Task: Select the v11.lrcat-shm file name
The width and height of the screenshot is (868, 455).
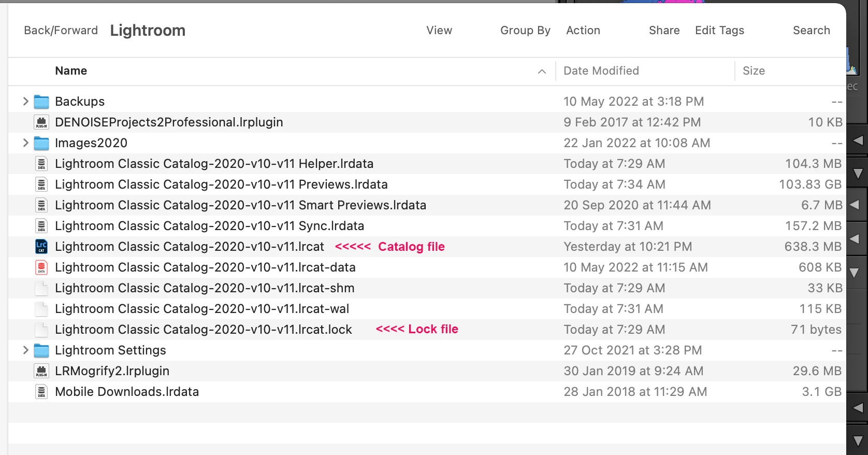Action: pyautogui.click(x=205, y=288)
